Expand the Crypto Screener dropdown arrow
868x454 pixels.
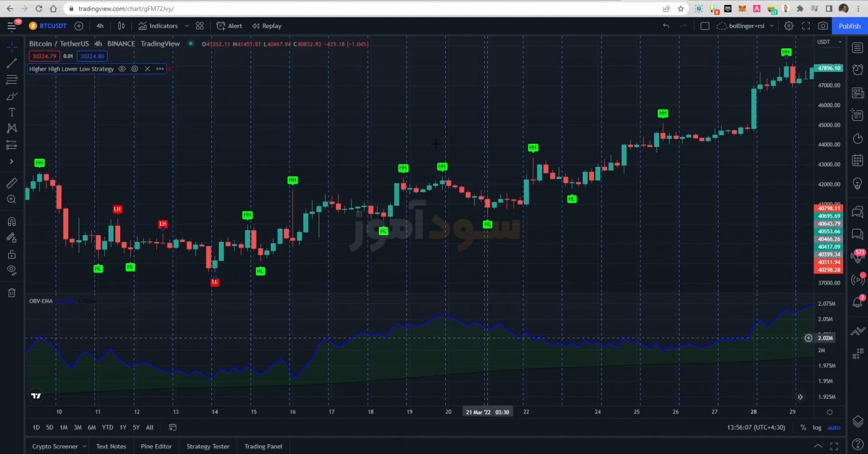click(83, 447)
